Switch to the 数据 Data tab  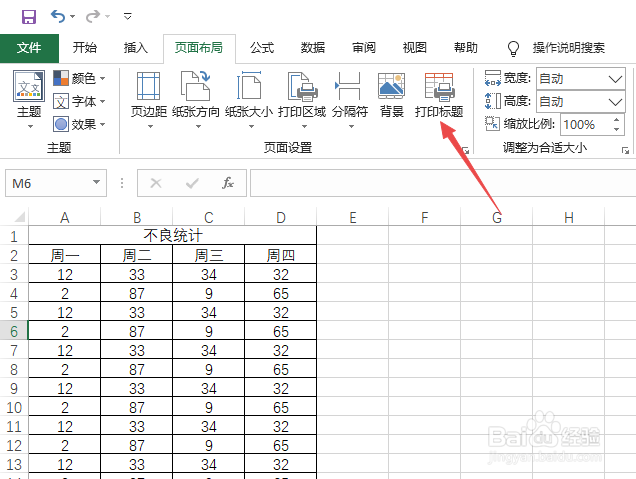pyautogui.click(x=313, y=48)
